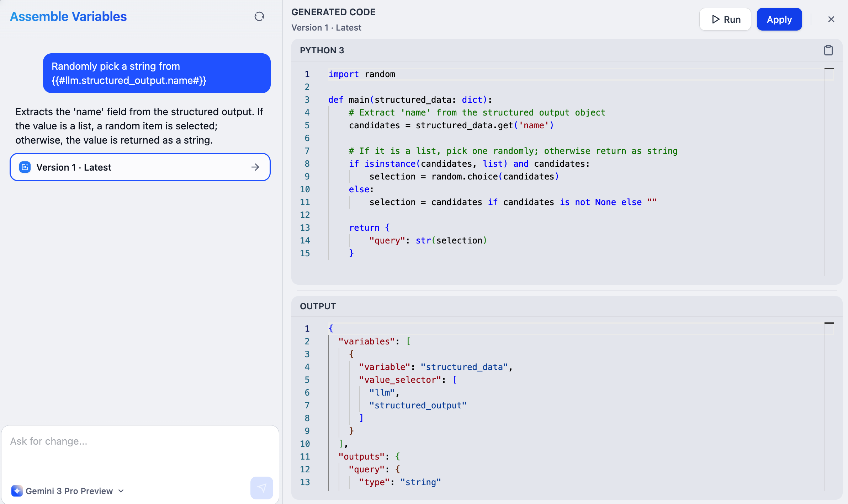Click the send message arrow icon

pyautogui.click(x=261, y=488)
